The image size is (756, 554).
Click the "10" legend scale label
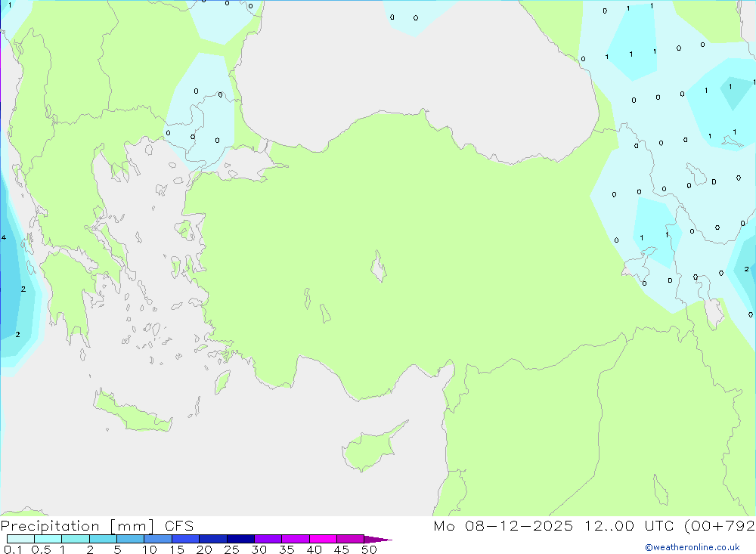point(150,549)
